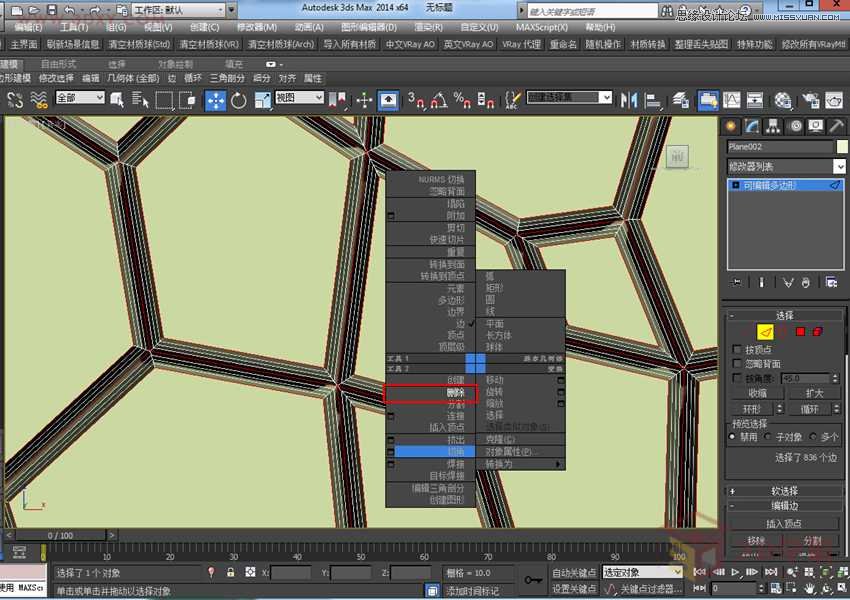The height and width of the screenshot is (600, 850).
Task: Click the Align tool icon
Action: pos(654,100)
